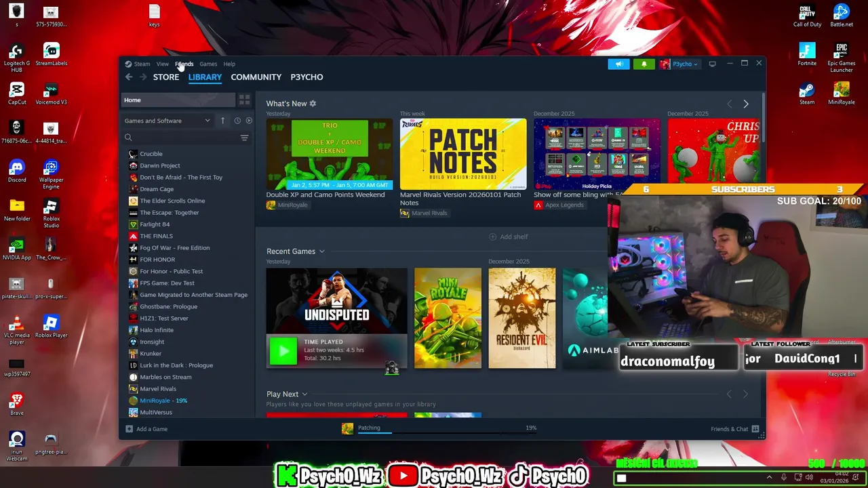Open Fortnite desktop shortcut

click(807, 54)
